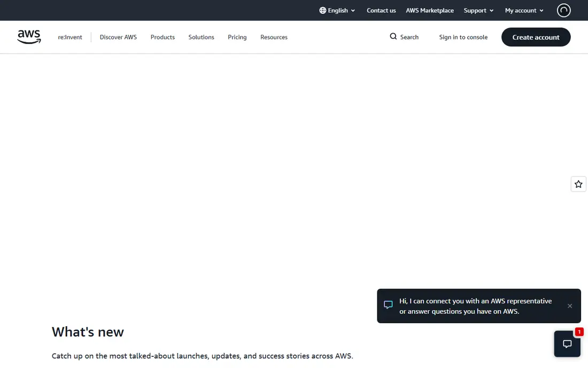Click the Create account button
Screen dimensions: 588x368
tap(536, 37)
